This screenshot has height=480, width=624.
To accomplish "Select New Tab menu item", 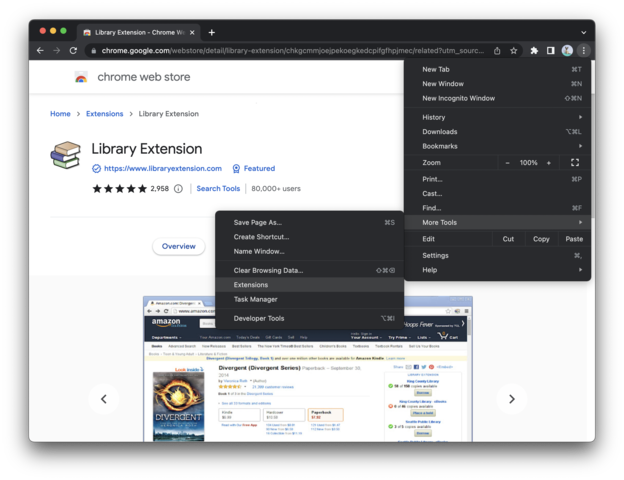I will click(x=497, y=69).
